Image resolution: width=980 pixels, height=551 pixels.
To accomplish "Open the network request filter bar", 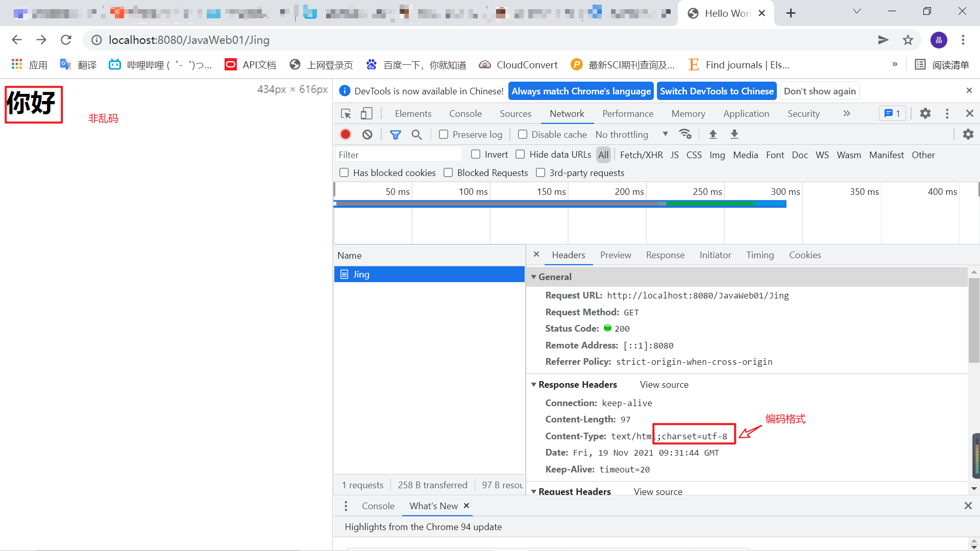I will (396, 134).
